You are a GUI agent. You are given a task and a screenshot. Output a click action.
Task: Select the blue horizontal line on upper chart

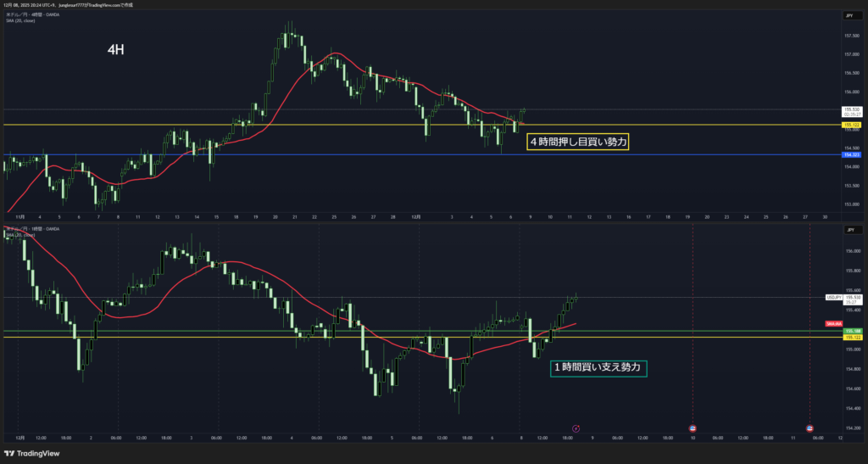point(339,155)
